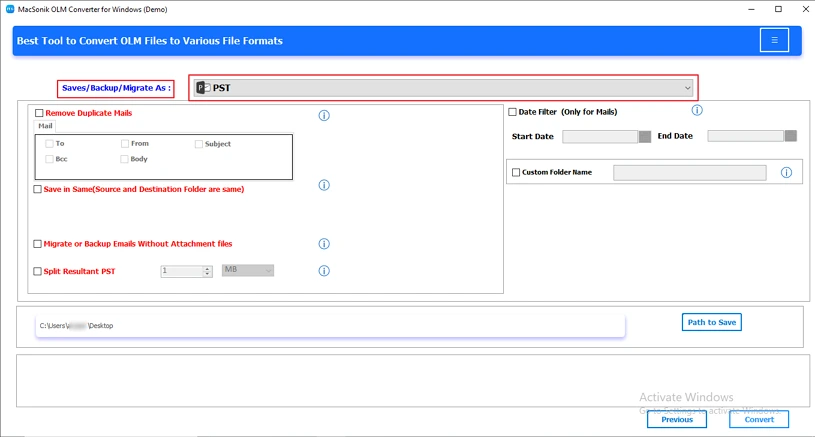The height and width of the screenshot is (437, 815).
Task: Tick the Body duplicate criteria checkbox
Action: click(x=124, y=159)
